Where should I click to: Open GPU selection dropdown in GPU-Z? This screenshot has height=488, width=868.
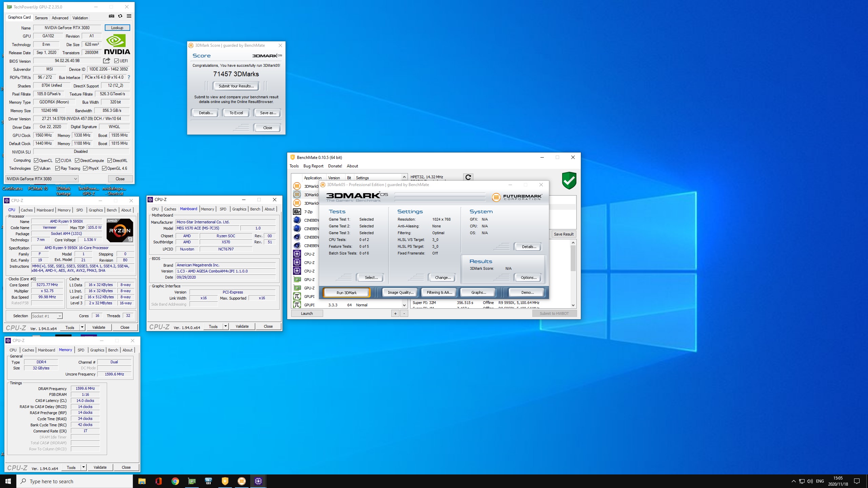pos(42,179)
